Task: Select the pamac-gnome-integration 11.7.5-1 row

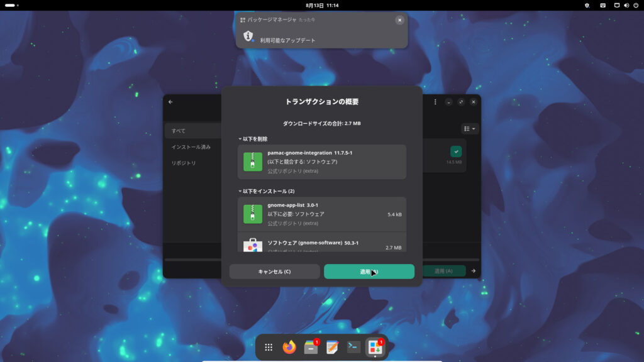Action: 321,162
